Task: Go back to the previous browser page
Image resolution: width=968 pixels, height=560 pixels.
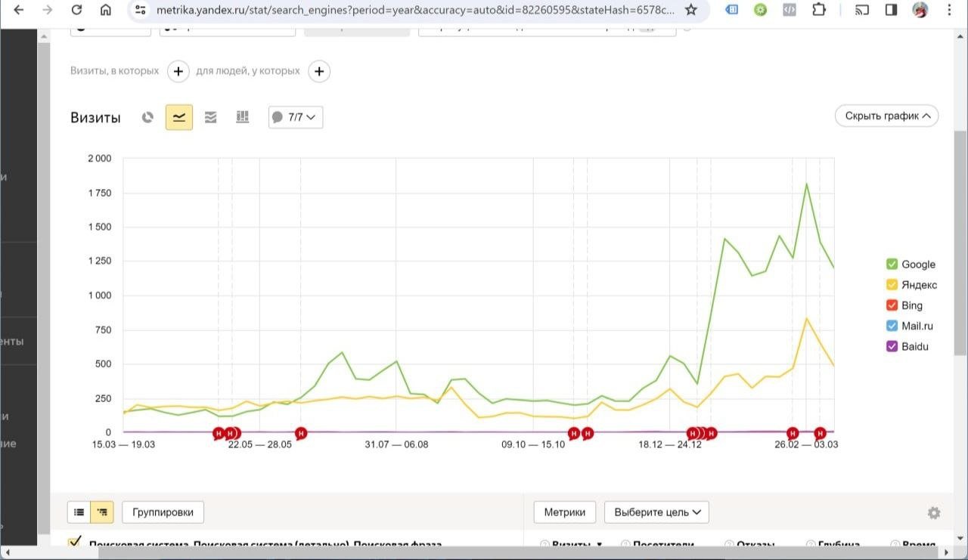Action: [x=19, y=11]
